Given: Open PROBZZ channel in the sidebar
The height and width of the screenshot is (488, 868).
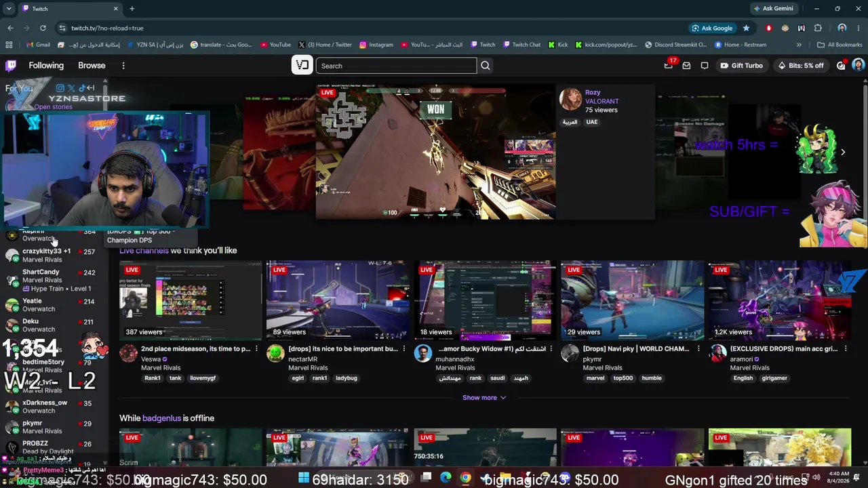Looking at the screenshot, I should point(54,447).
